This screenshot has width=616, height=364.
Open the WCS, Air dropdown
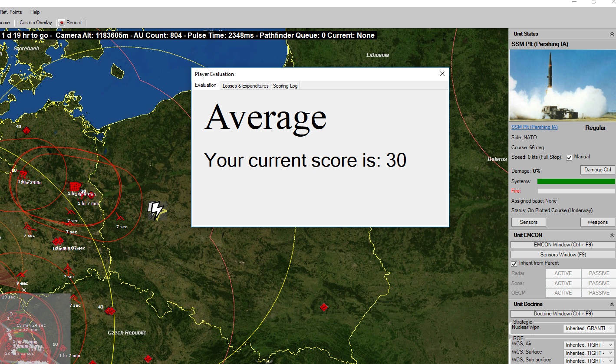pyautogui.click(x=589, y=344)
